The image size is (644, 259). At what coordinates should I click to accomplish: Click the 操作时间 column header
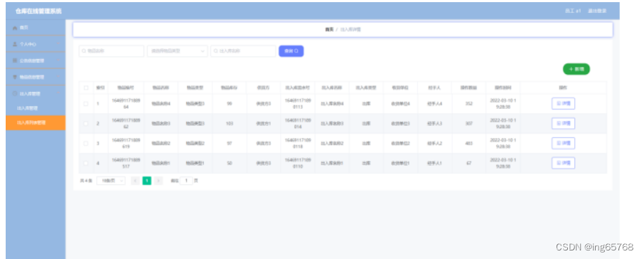point(503,88)
